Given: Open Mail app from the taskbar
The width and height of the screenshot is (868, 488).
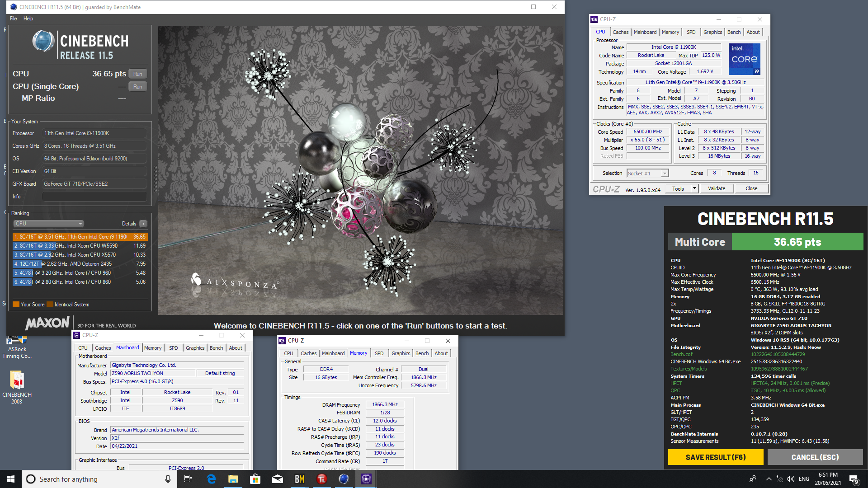Looking at the screenshot, I should [x=277, y=479].
